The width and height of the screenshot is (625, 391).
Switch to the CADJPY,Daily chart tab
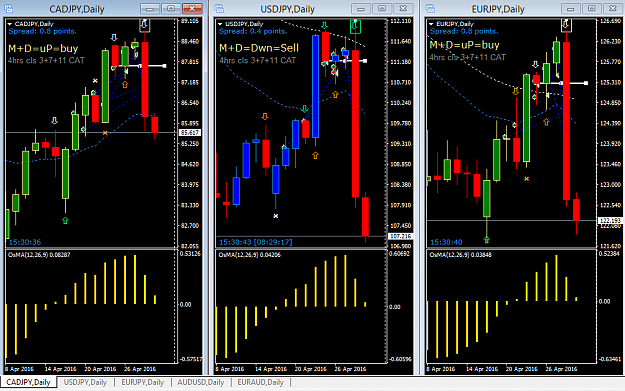click(28, 382)
